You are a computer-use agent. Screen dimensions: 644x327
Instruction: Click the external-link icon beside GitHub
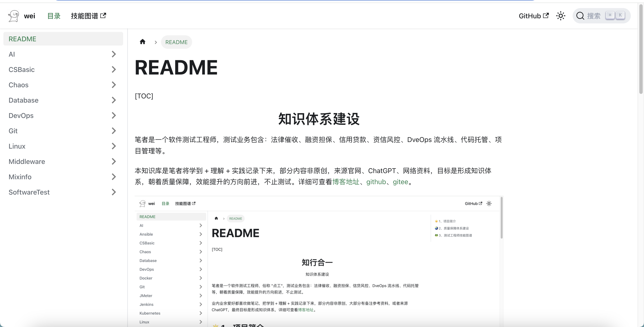point(546,16)
